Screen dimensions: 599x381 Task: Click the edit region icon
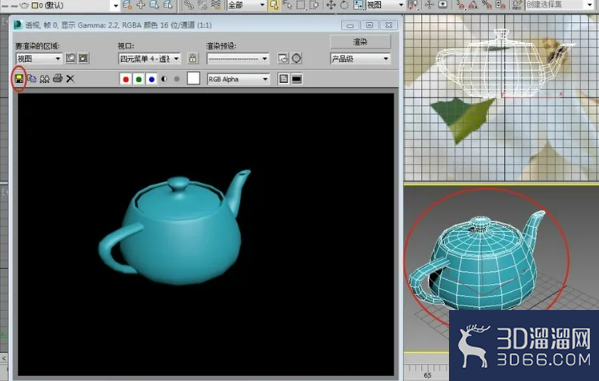(x=71, y=58)
